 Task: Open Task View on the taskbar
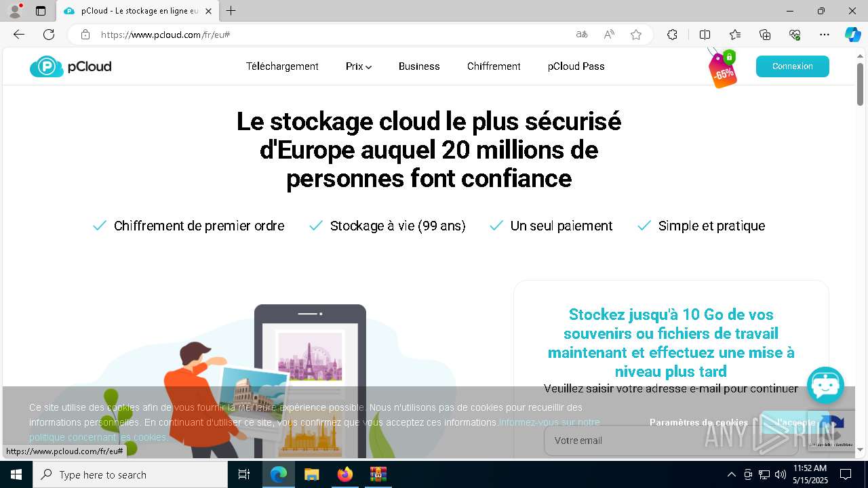click(x=244, y=474)
